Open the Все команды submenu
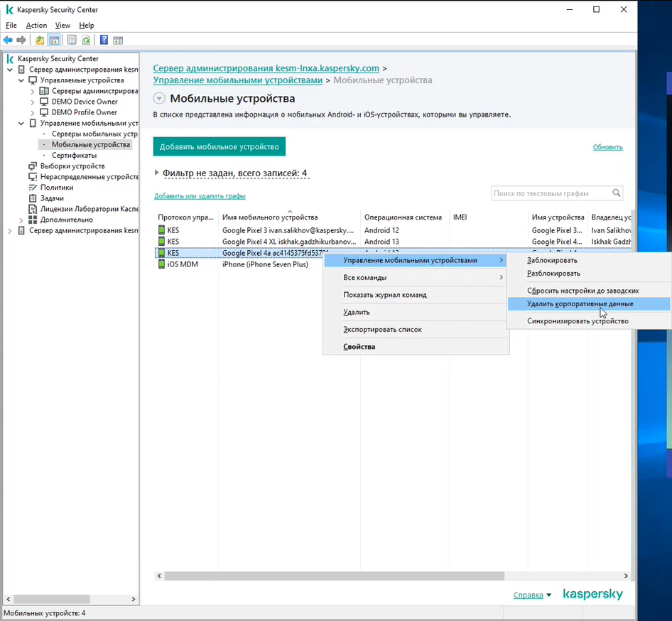This screenshot has height=621, width=672. [x=416, y=278]
